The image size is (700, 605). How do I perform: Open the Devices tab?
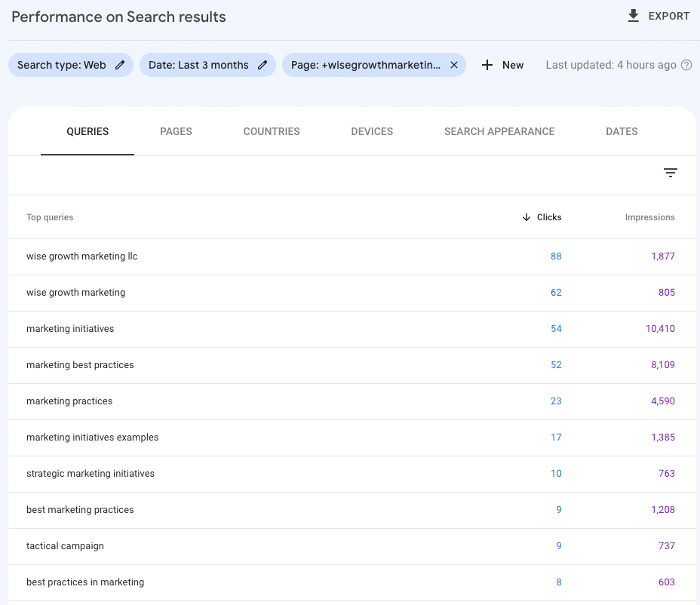point(372,131)
